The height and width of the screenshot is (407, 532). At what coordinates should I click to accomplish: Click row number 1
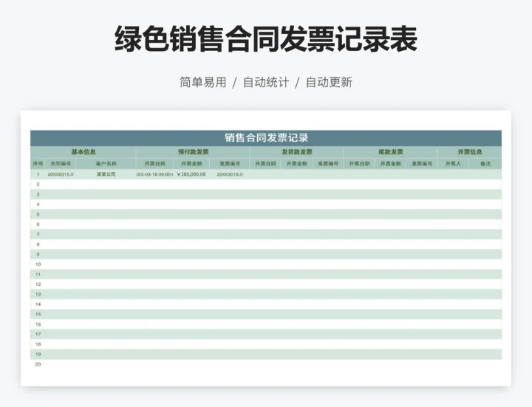point(38,174)
